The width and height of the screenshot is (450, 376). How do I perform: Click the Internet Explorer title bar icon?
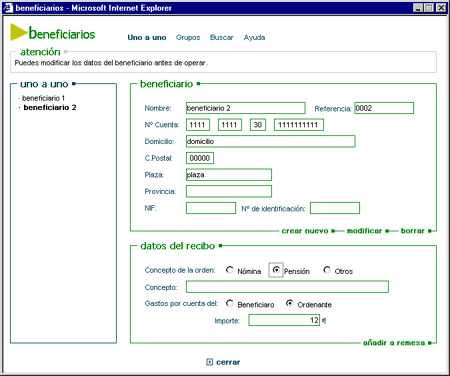tap(8, 8)
